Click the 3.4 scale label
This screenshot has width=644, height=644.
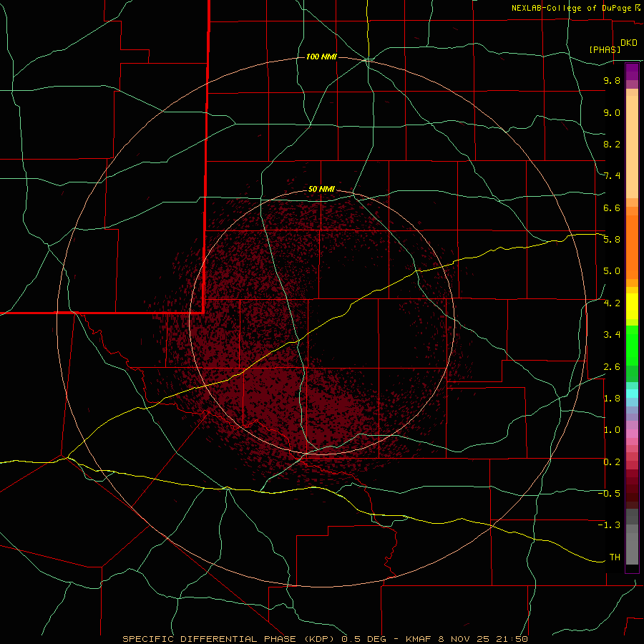pos(612,335)
